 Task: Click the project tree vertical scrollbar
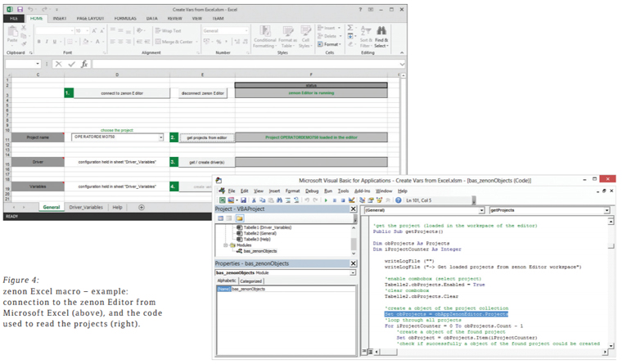[354, 240]
